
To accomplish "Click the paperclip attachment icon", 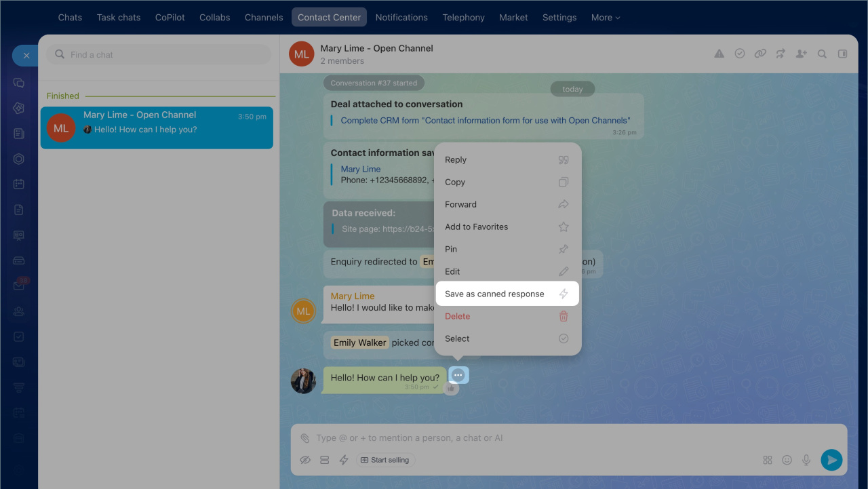I will [305, 438].
